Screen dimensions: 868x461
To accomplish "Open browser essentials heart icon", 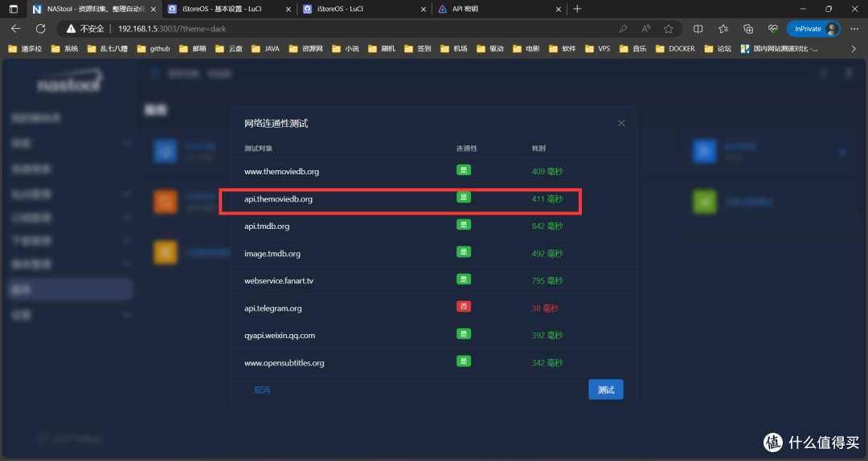I will click(773, 29).
